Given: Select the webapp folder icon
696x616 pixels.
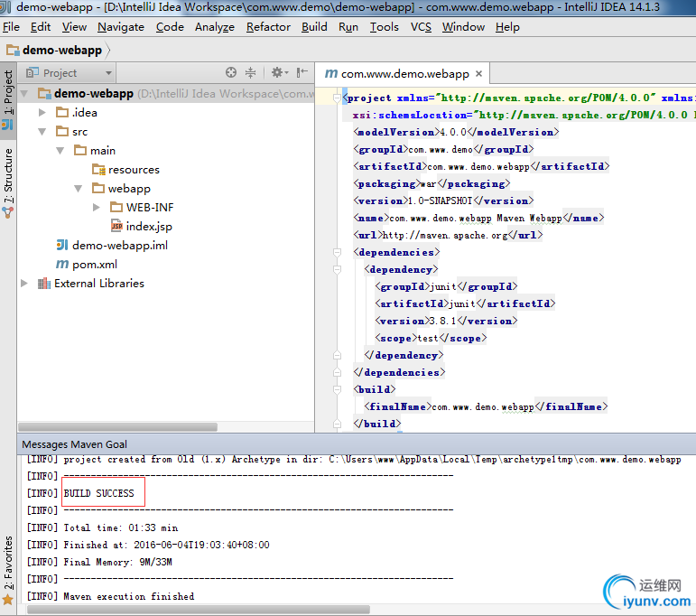Looking at the screenshot, I should point(98,188).
